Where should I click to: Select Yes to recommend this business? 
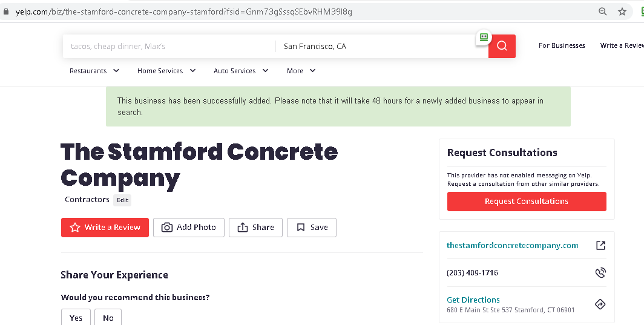[x=76, y=318]
